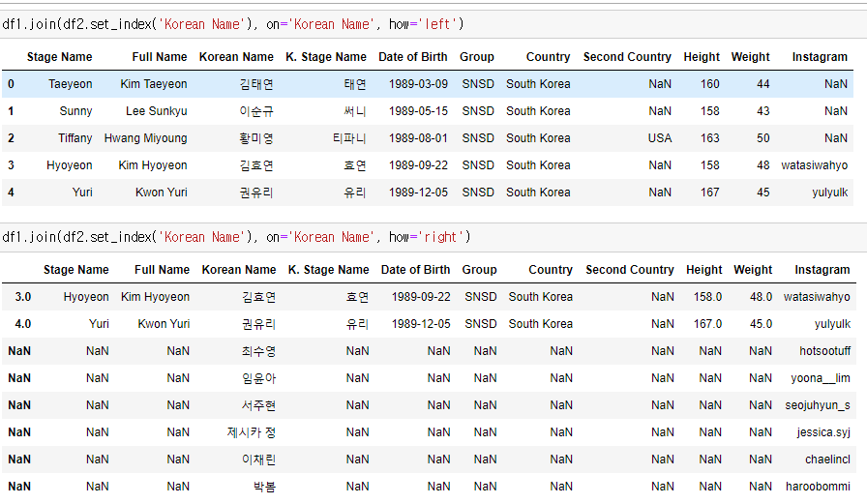Click 'Lee Sunkyu' cell

pos(157,111)
